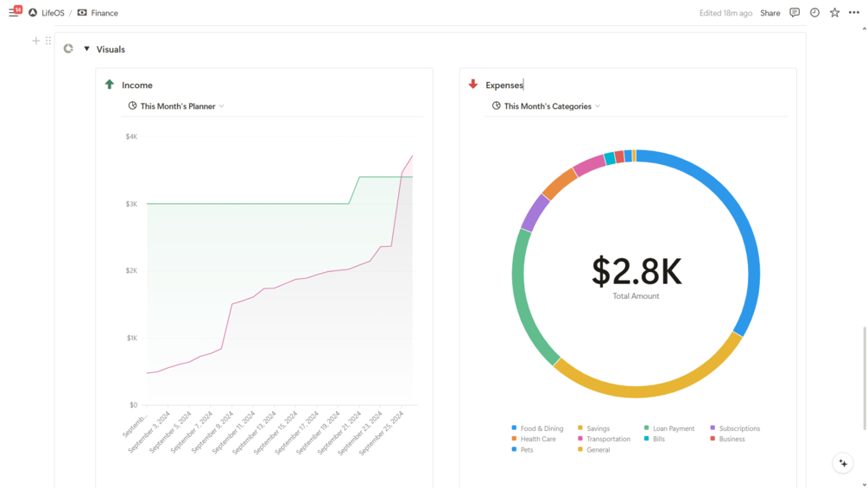Open the page comments icon

[x=795, y=12]
